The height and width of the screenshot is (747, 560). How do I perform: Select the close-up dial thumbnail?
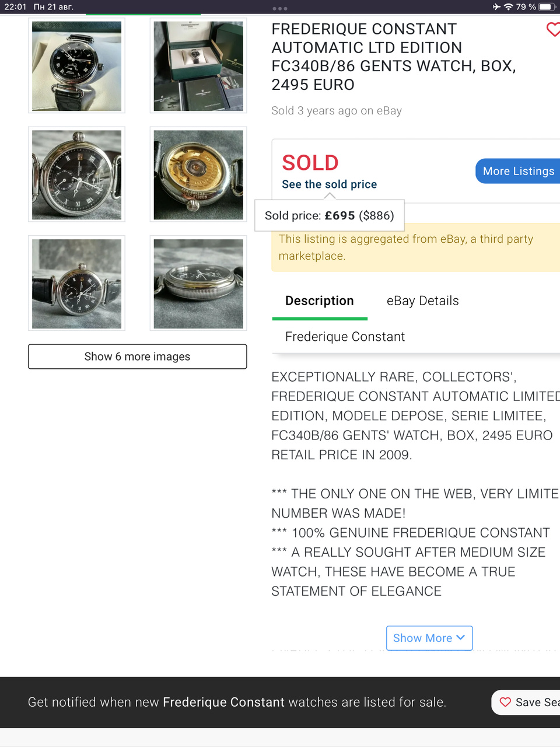pos(76,174)
